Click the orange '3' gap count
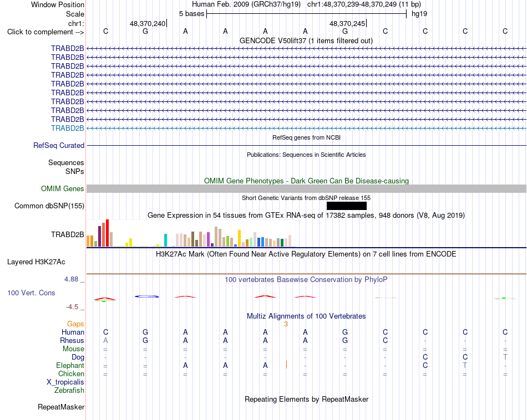 pyautogui.click(x=286, y=324)
